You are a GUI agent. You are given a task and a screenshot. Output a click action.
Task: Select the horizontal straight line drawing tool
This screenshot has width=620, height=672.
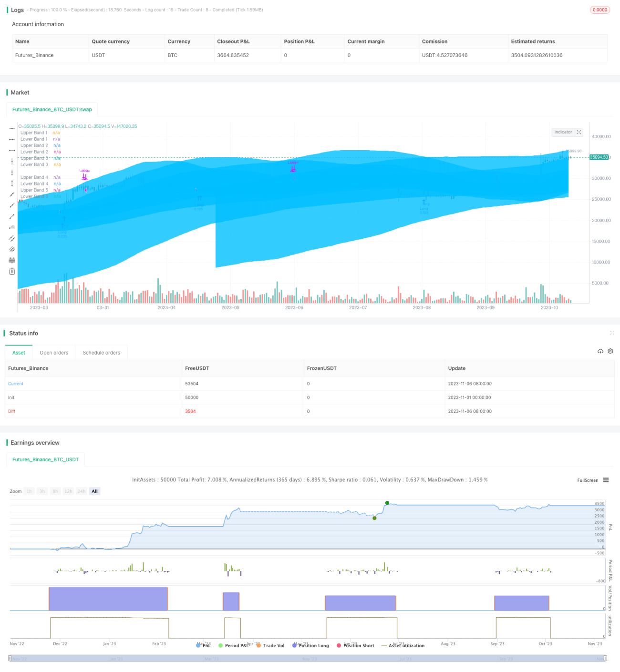[12, 128]
